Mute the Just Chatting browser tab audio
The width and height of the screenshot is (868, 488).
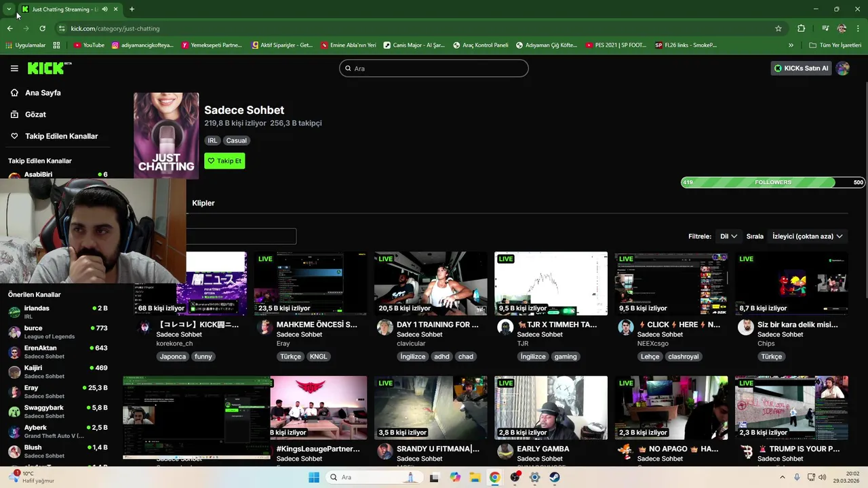(104, 9)
